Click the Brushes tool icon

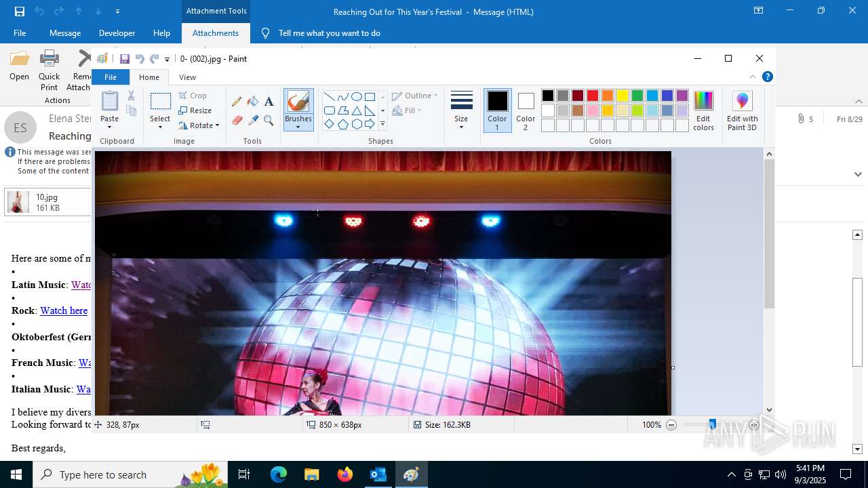[298, 102]
